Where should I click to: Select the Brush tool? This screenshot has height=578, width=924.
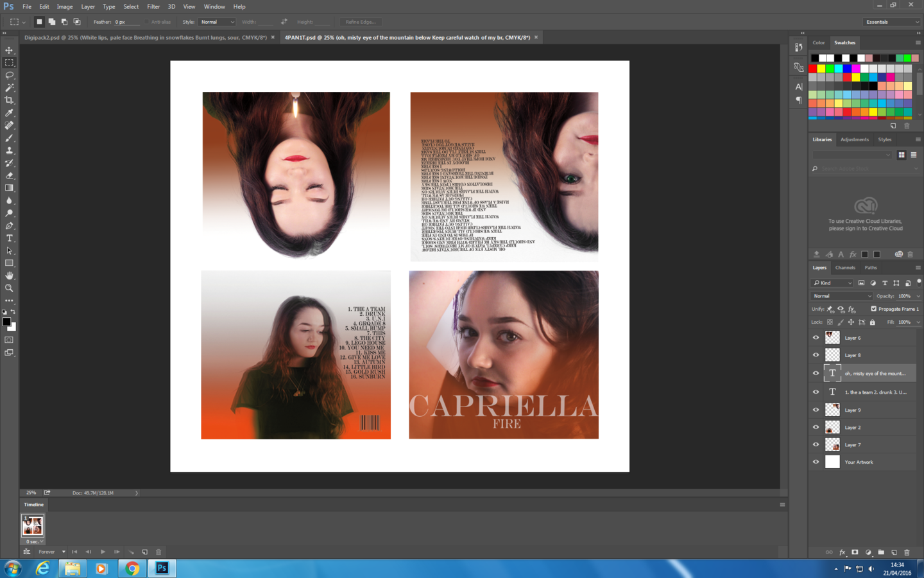tap(9, 137)
